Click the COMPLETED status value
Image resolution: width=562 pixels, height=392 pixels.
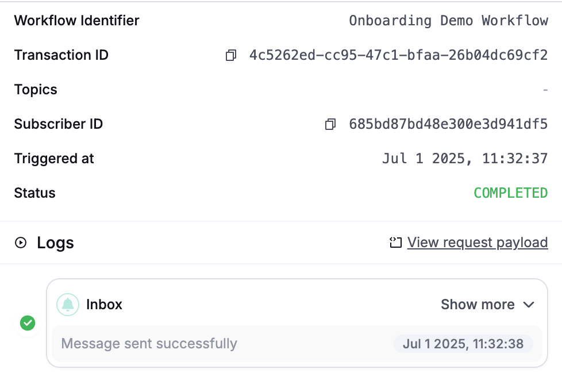(510, 193)
